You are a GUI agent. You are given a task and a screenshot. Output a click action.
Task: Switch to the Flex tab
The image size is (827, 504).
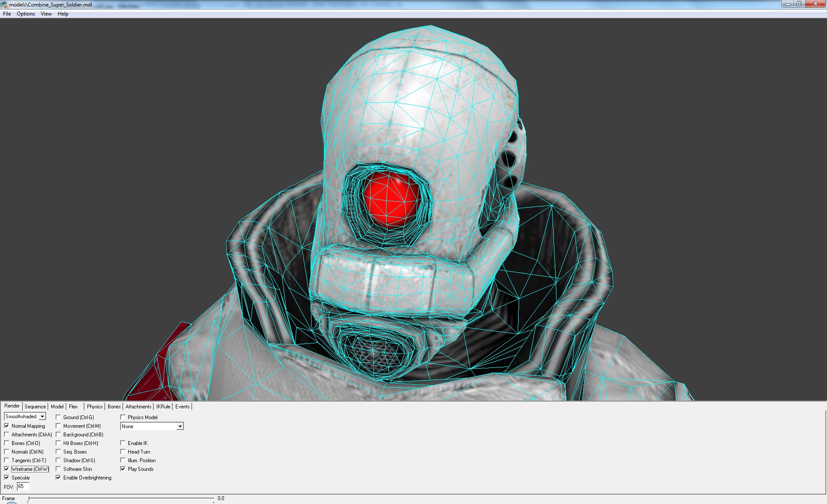(x=73, y=407)
